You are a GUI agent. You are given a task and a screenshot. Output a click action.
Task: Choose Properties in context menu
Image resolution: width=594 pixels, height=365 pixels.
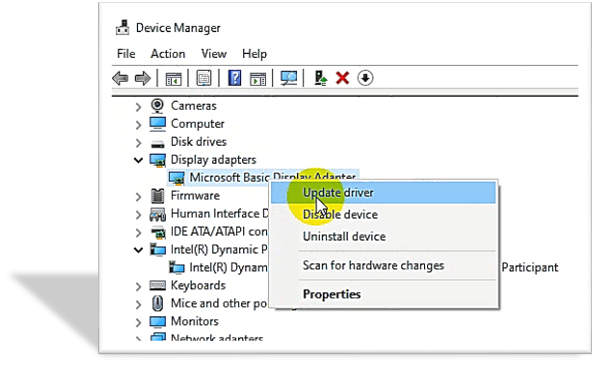(383, 294)
